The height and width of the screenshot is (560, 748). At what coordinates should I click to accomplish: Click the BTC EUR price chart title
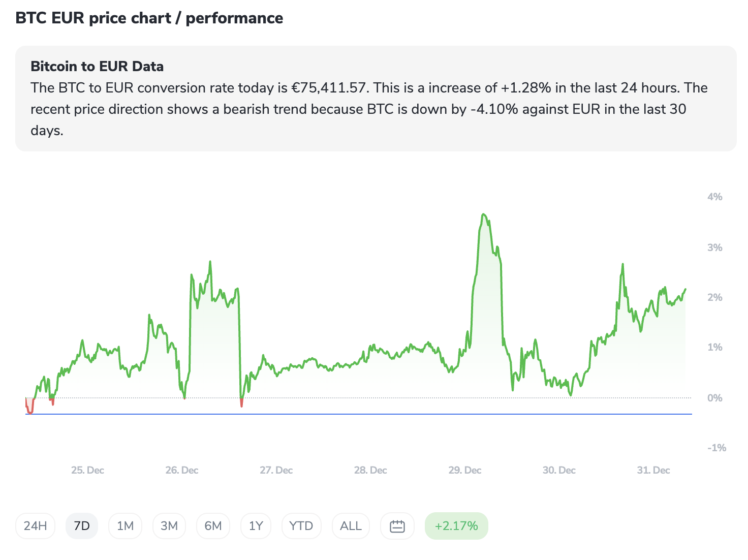click(x=149, y=18)
